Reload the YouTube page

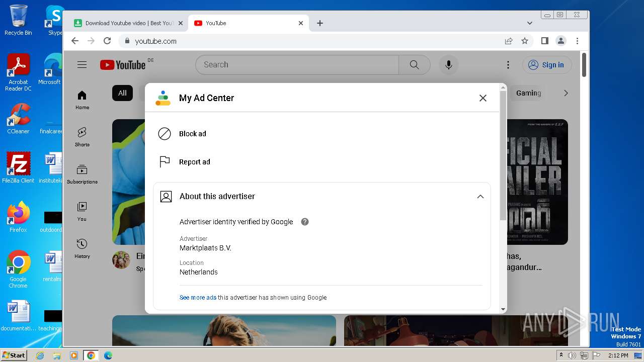tap(107, 41)
